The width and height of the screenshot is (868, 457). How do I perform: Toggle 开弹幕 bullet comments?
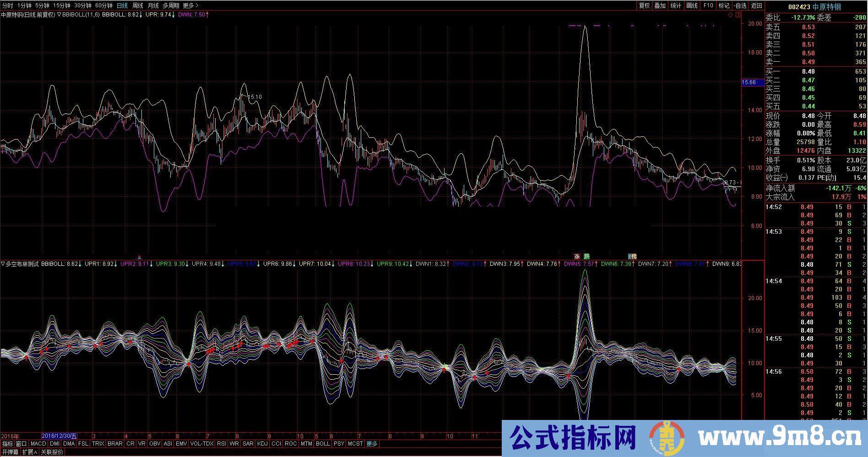[x=10, y=451]
